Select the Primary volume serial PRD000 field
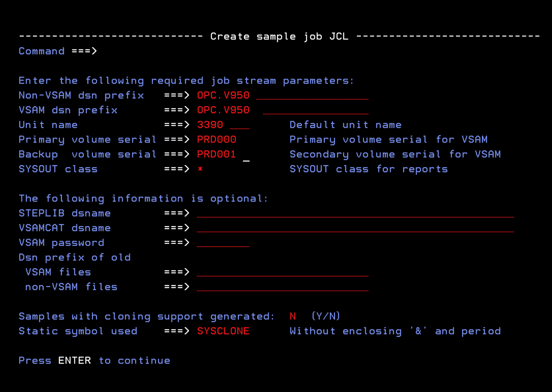The image size is (552, 392). pyautogui.click(x=216, y=139)
